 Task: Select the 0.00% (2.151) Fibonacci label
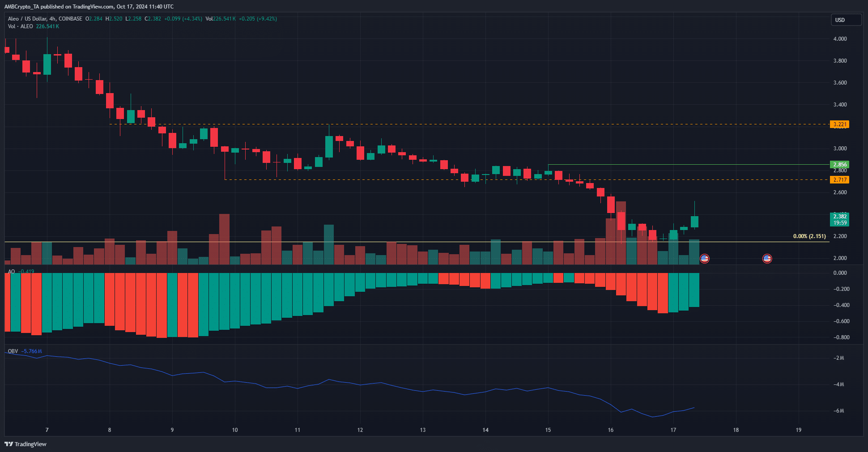pos(809,236)
